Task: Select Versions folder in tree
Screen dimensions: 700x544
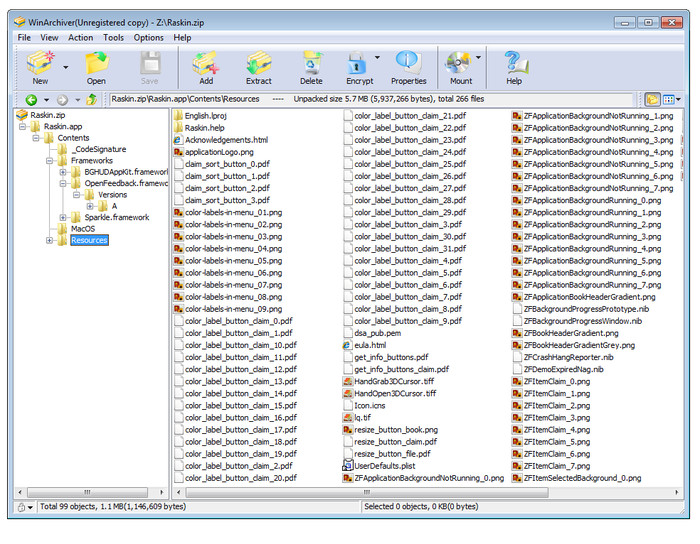Action: pyautogui.click(x=112, y=195)
